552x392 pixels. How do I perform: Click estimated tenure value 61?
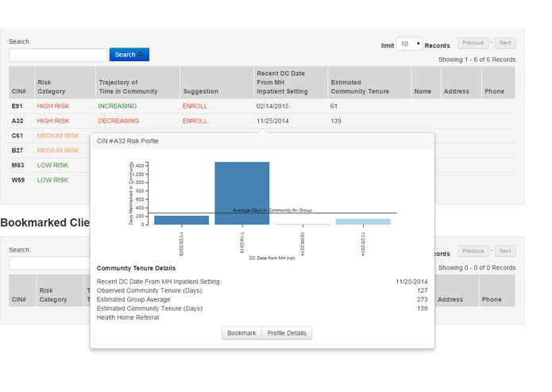tap(334, 106)
